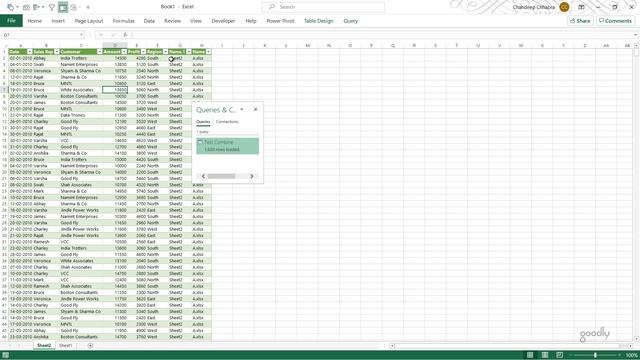
Task: Select the Test Combine query
Action: pyautogui.click(x=227, y=146)
